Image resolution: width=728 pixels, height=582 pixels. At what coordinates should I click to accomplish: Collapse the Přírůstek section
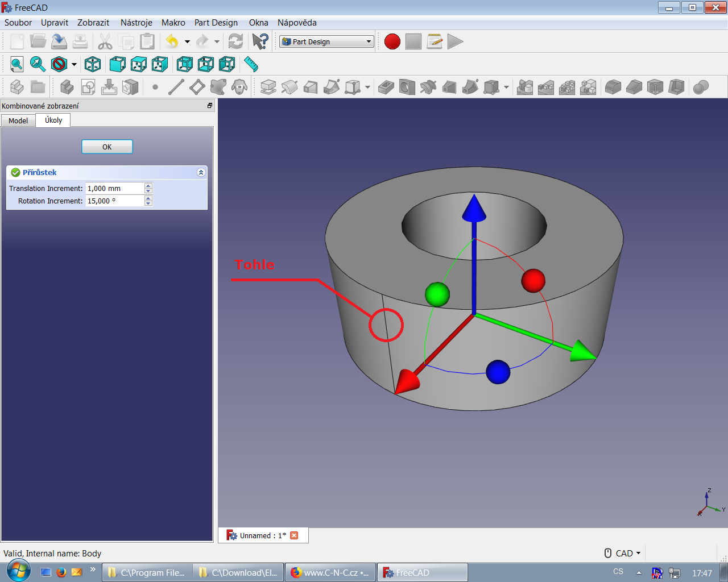(x=201, y=172)
